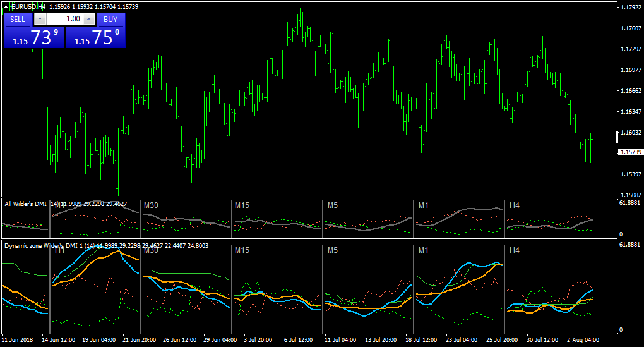The width and height of the screenshot is (644, 347).
Task: Click the M1 label in the Dynamic zone panel
Action: click(x=424, y=250)
